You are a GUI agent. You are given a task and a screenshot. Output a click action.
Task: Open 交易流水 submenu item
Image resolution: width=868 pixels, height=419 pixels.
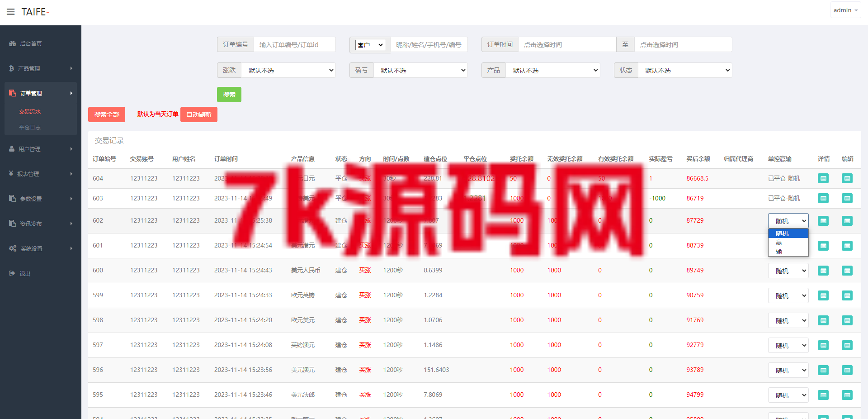point(30,112)
